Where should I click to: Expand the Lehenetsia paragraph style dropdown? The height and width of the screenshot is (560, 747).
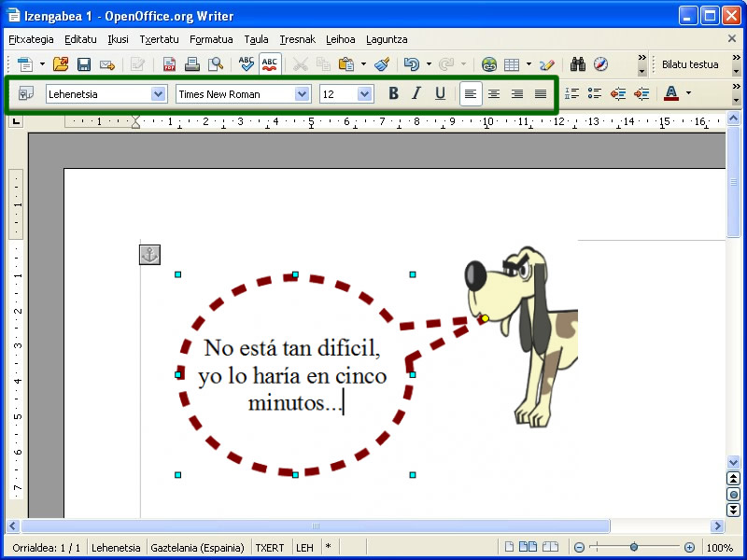point(158,94)
